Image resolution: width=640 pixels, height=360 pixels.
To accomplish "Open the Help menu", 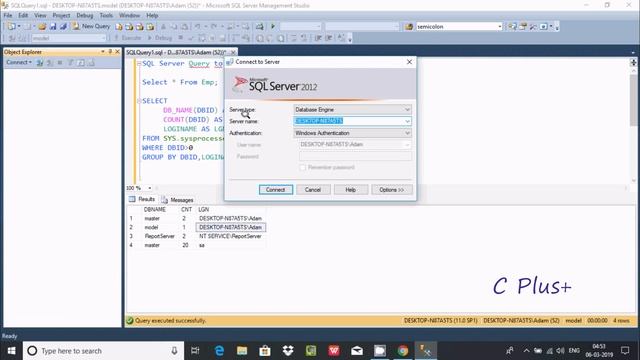I will pyautogui.click(x=152, y=16).
